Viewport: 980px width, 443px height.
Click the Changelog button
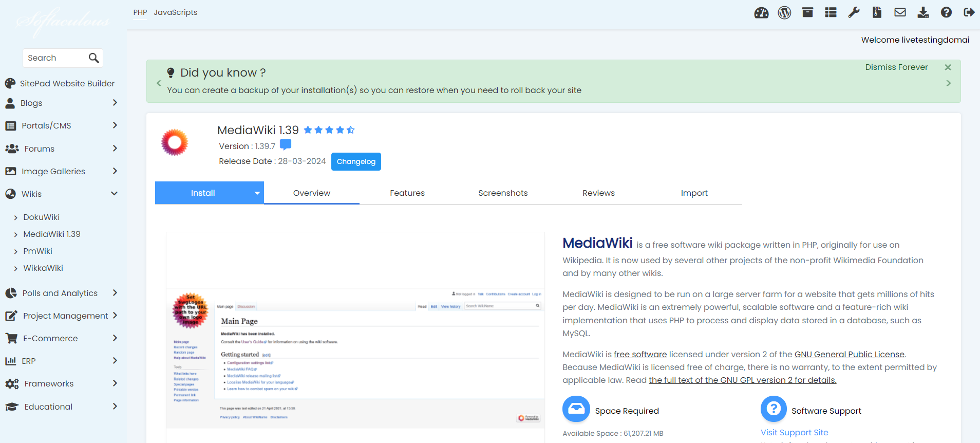[x=356, y=161]
